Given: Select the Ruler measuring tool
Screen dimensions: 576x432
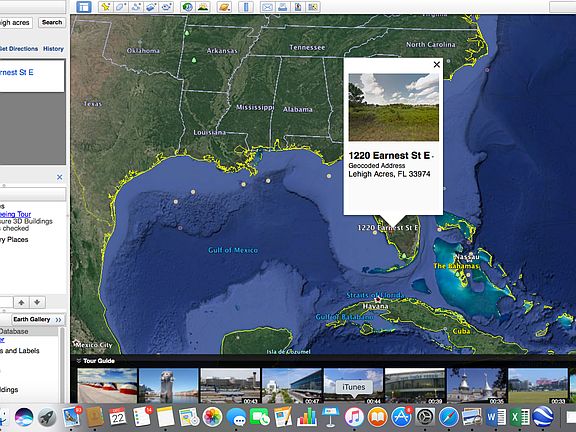Looking at the screenshot, I should coord(246,7).
